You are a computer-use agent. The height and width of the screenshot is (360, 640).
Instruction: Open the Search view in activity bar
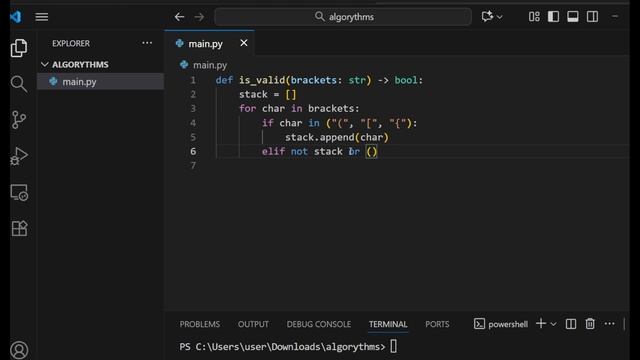[19, 84]
